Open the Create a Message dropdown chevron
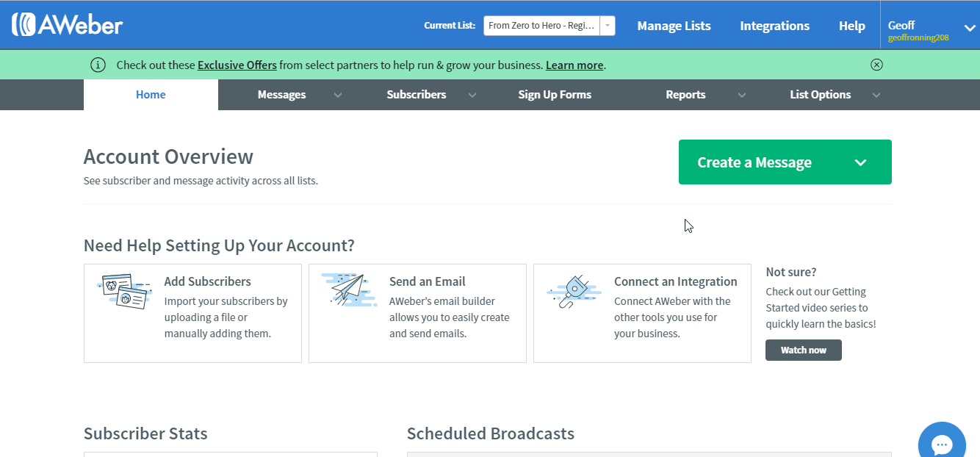Viewport: 980px width, 457px height. [861, 162]
